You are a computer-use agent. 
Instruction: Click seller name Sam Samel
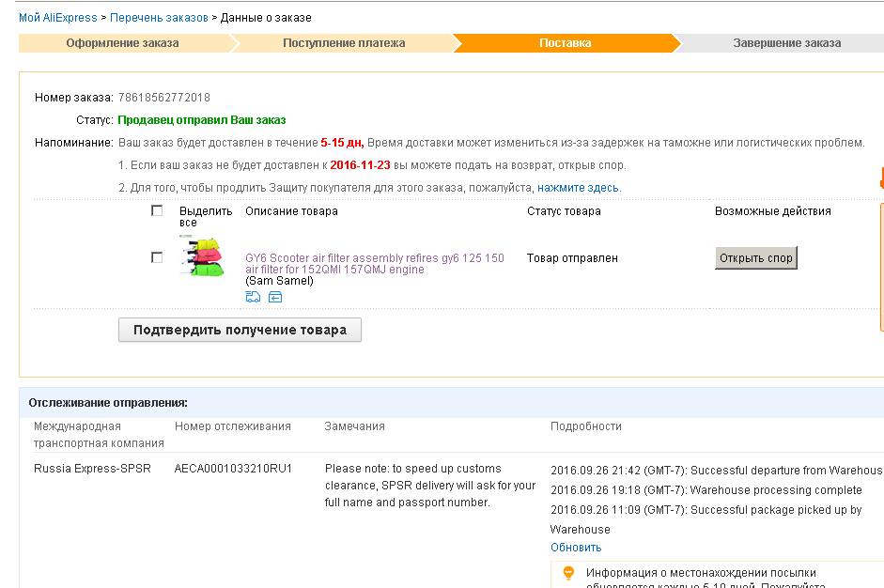click(279, 281)
